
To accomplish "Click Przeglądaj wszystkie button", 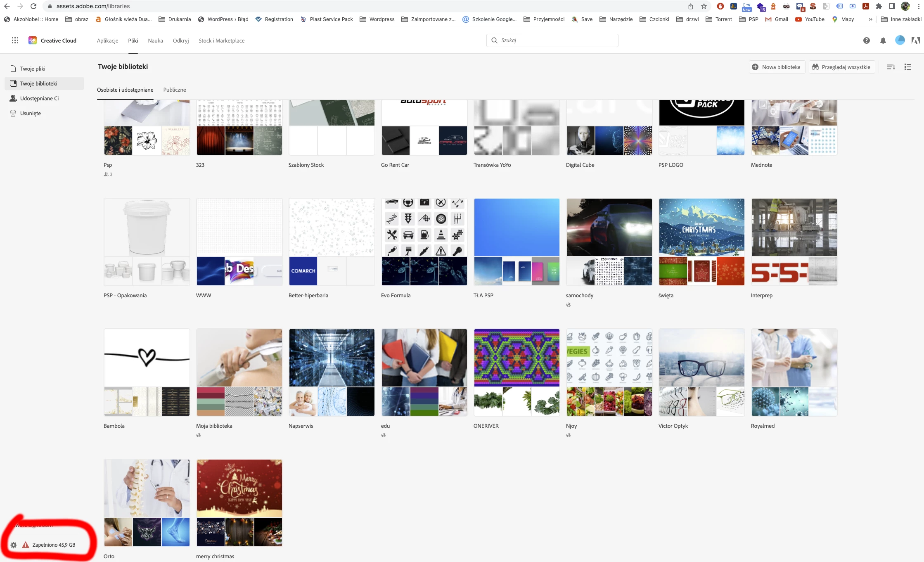I will pos(841,67).
